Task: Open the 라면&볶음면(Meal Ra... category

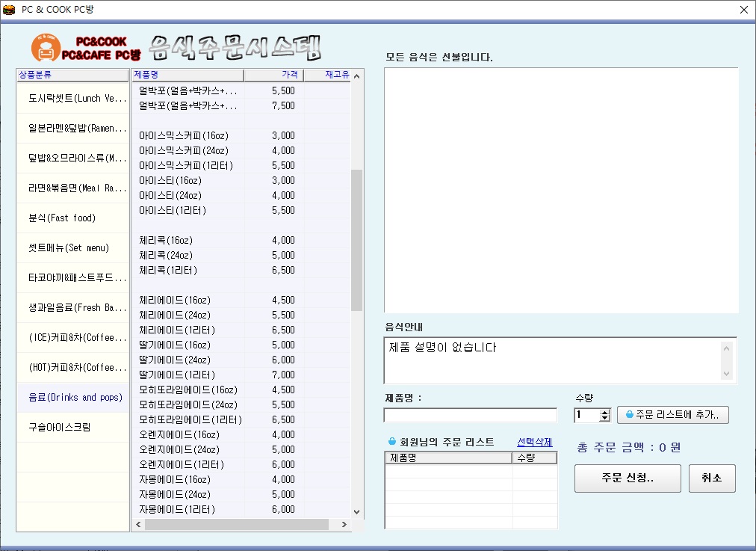Action: [x=73, y=188]
